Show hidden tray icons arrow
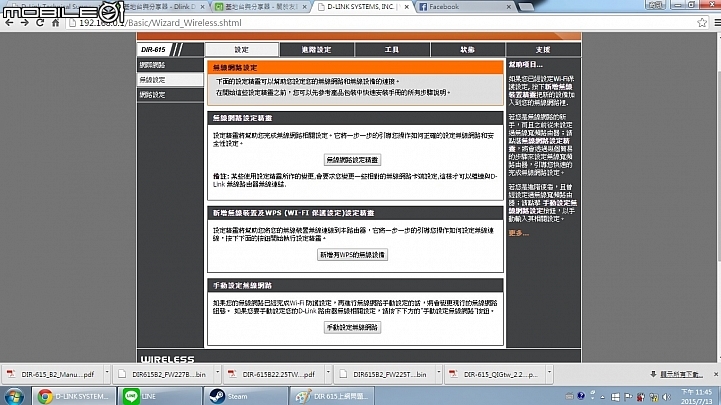The height and width of the screenshot is (405, 721). pyautogui.click(x=602, y=397)
